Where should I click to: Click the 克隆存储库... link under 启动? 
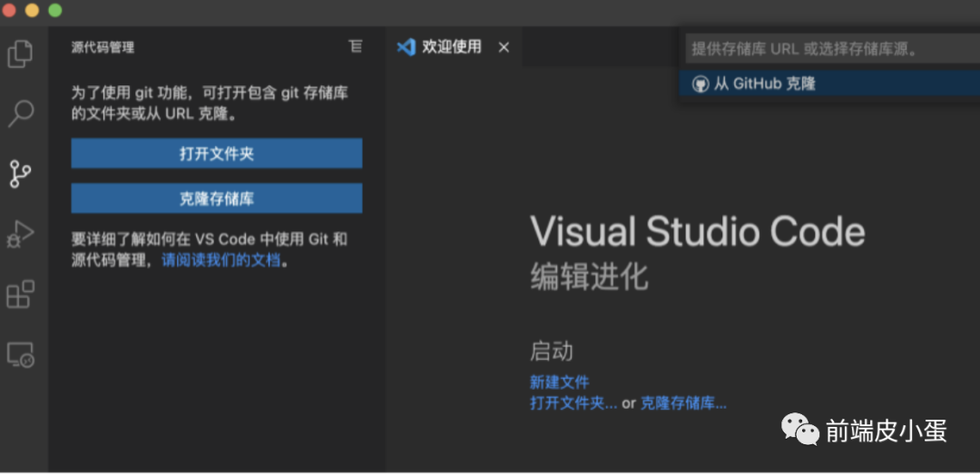coord(683,403)
